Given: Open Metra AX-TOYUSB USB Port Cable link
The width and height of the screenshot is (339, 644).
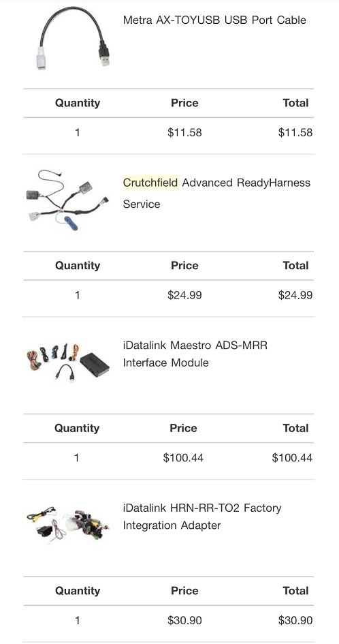Looking at the screenshot, I should tap(214, 20).
